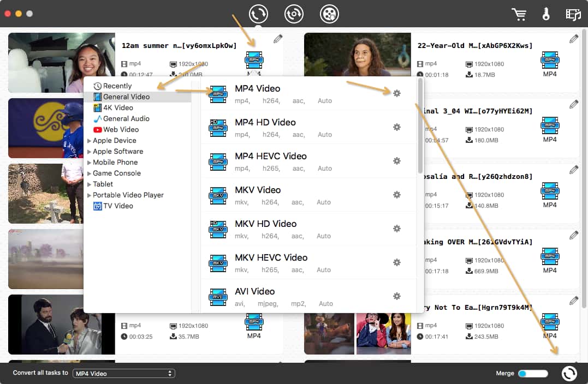
Task: Select Web Video category
Action: tap(121, 129)
